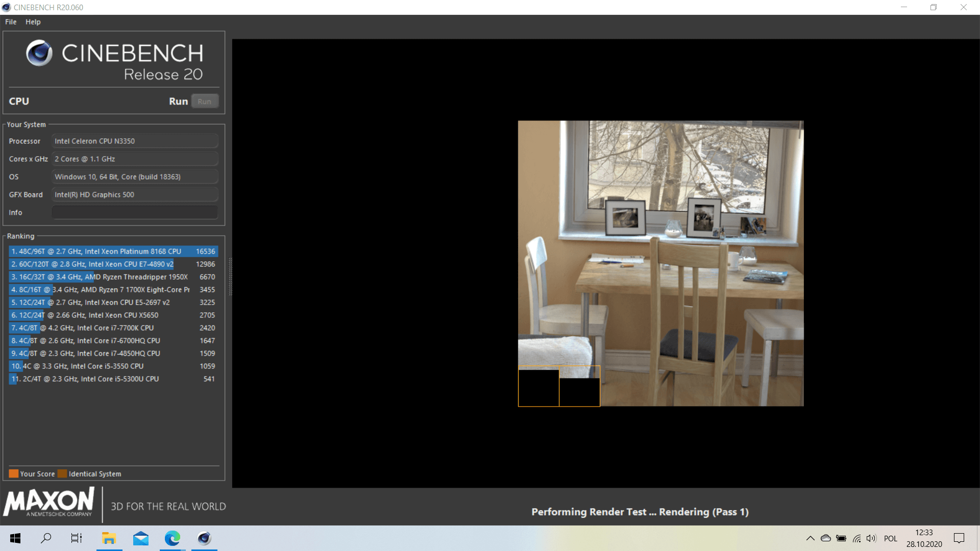Click the MAXON logo

click(x=49, y=503)
